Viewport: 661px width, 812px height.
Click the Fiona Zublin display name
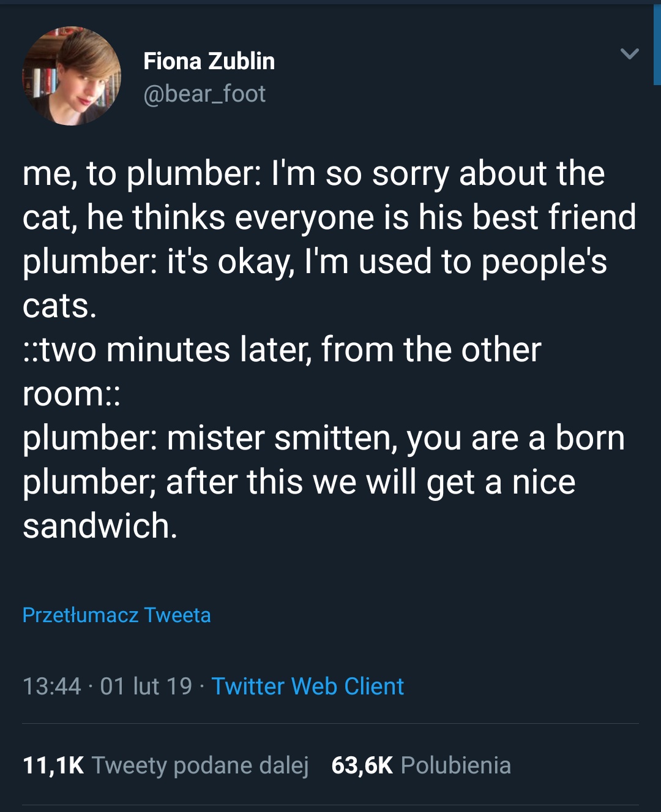[209, 61]
